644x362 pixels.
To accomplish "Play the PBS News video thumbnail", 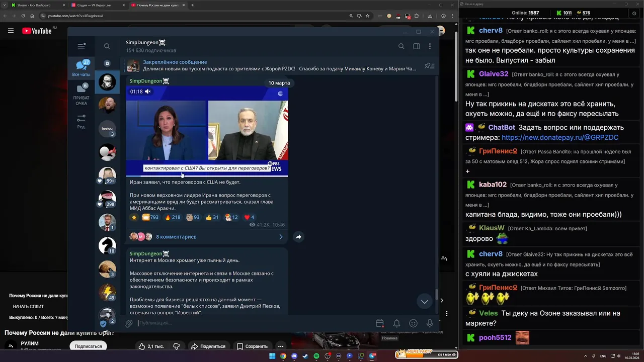I will [x=207, y=131].
